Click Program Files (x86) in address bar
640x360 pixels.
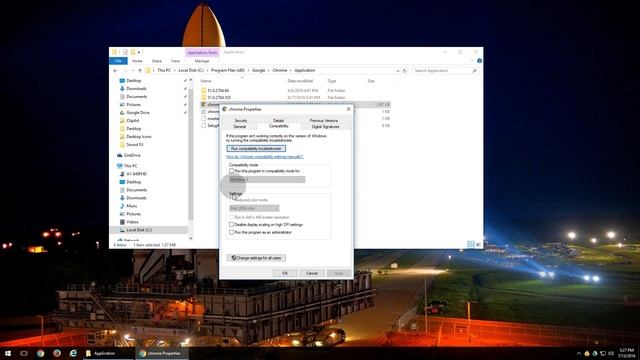point(228,71)
